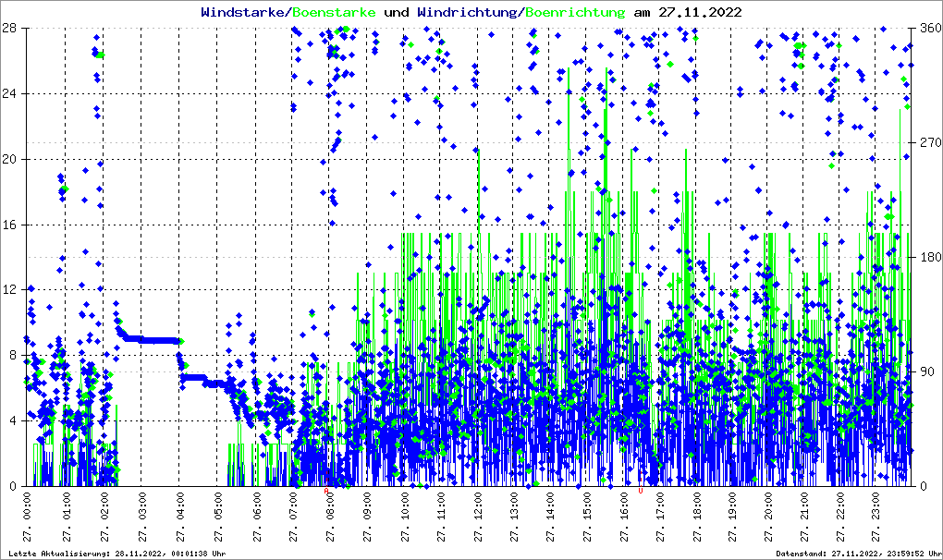Click the 27. 15:00 time axis label
The image size is (943, 560).
pyautogui.click(x=587, y=517)
